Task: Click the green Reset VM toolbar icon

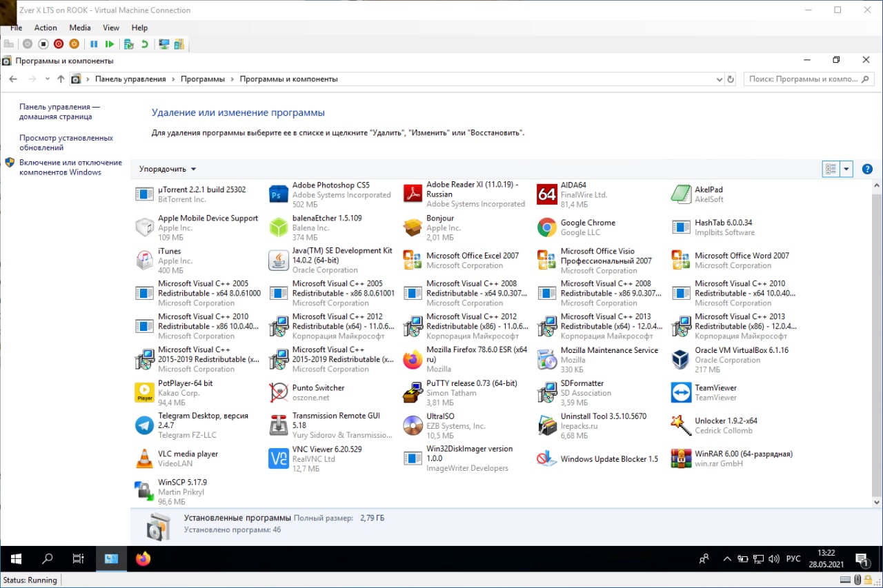Action: (x=110, y=44)
